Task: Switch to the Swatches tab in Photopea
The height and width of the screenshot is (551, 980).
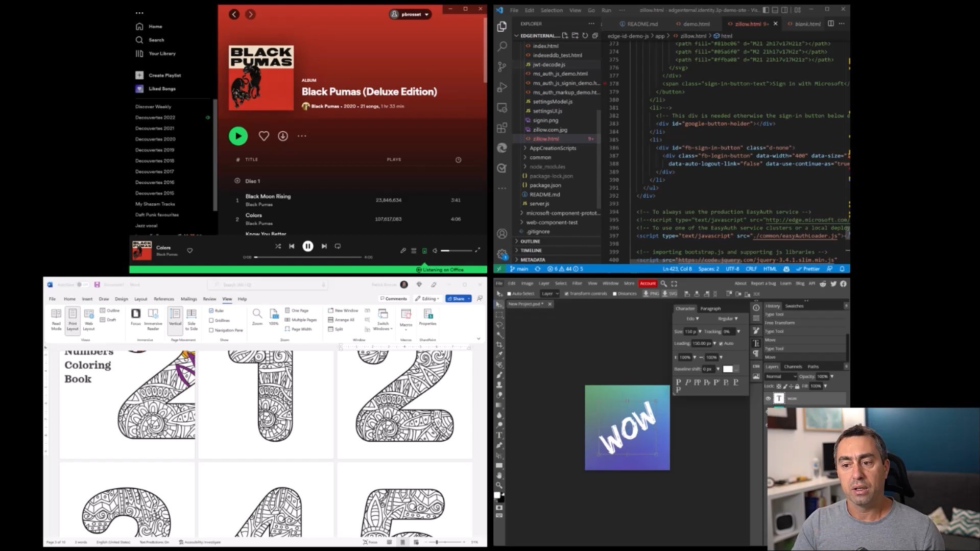Action: (794, 306)
